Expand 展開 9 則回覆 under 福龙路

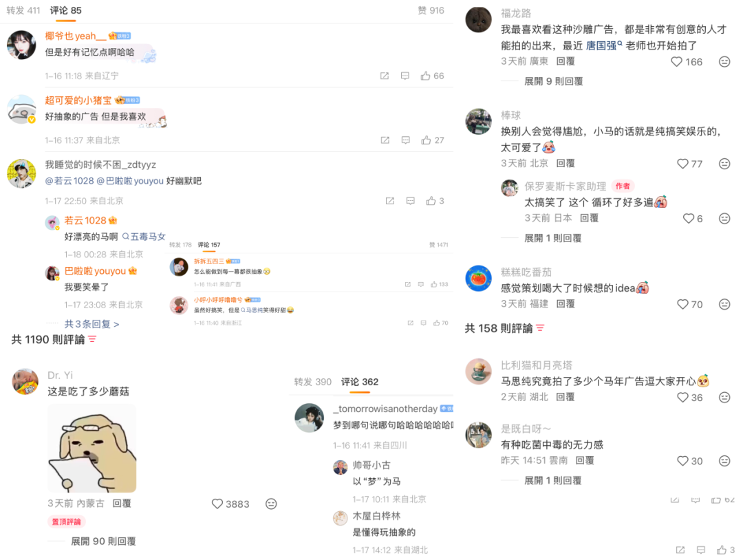553,81
